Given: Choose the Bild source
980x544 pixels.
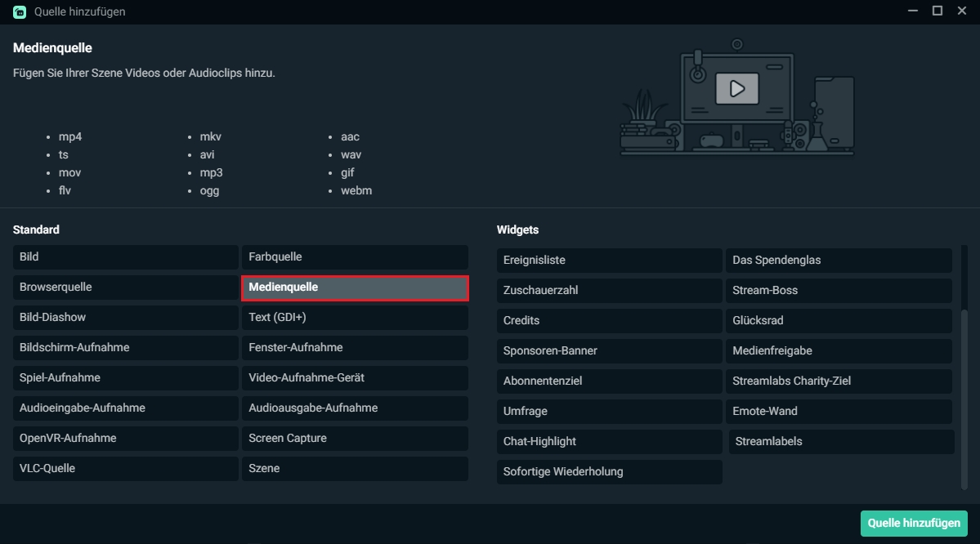Looking at the screenshot, I should coord(125,256).
